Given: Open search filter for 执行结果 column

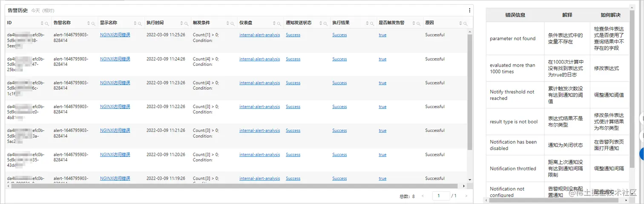Looking at the screenshot, I should 372,23.
